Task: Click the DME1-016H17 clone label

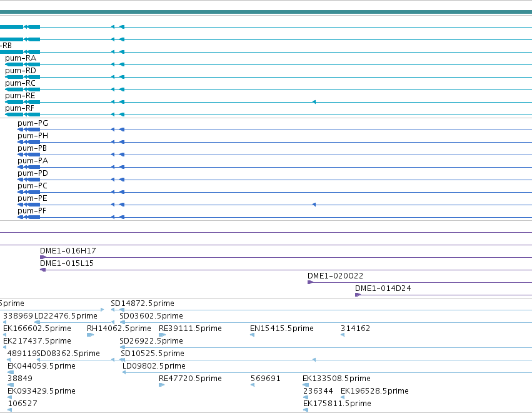Action: [x=68, y=251]
